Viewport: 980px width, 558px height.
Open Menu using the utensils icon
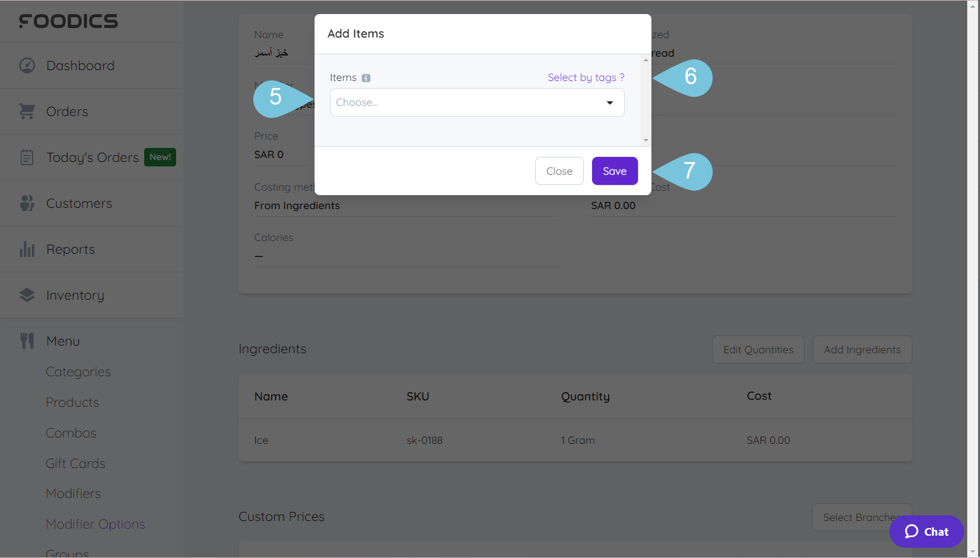(27, 341)
